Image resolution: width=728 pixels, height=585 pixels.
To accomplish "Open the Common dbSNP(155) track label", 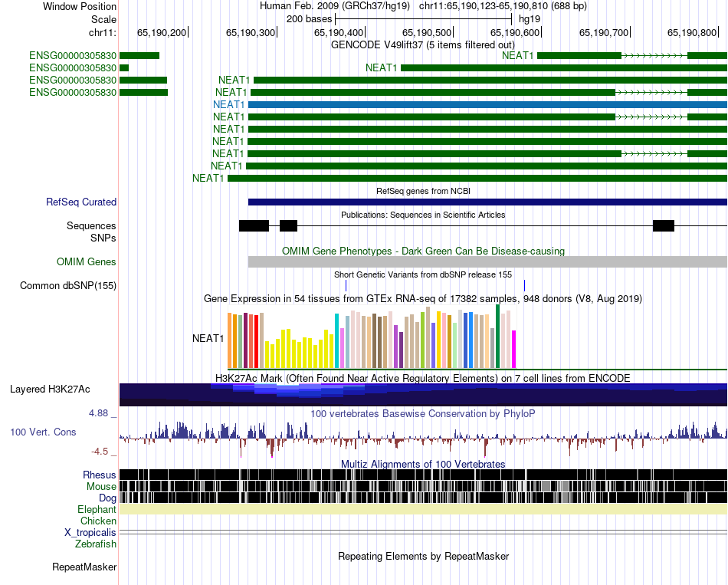I will click(x=68, y=286).
